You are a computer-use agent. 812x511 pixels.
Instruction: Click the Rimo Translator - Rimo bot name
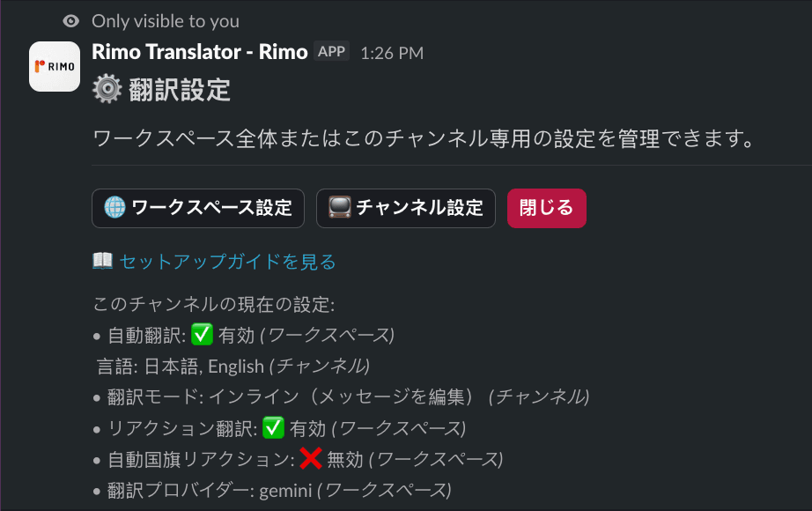pyautogui.click(x=199, y=51)
